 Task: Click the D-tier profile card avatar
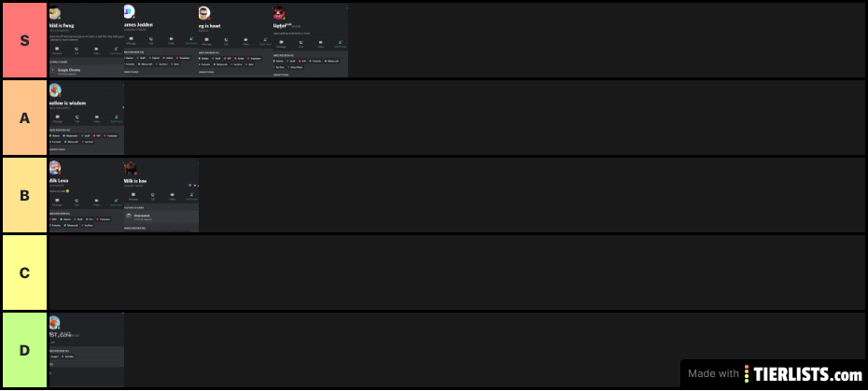coord(54,322)
